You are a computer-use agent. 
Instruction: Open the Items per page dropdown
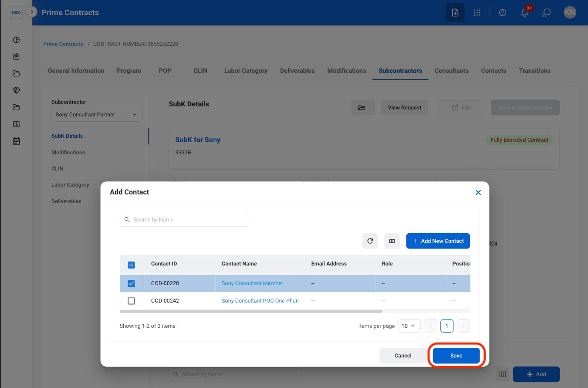[409, 326]
